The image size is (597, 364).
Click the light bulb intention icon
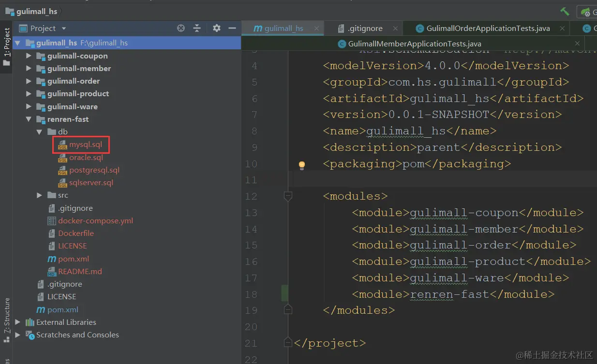click(302, 165)
